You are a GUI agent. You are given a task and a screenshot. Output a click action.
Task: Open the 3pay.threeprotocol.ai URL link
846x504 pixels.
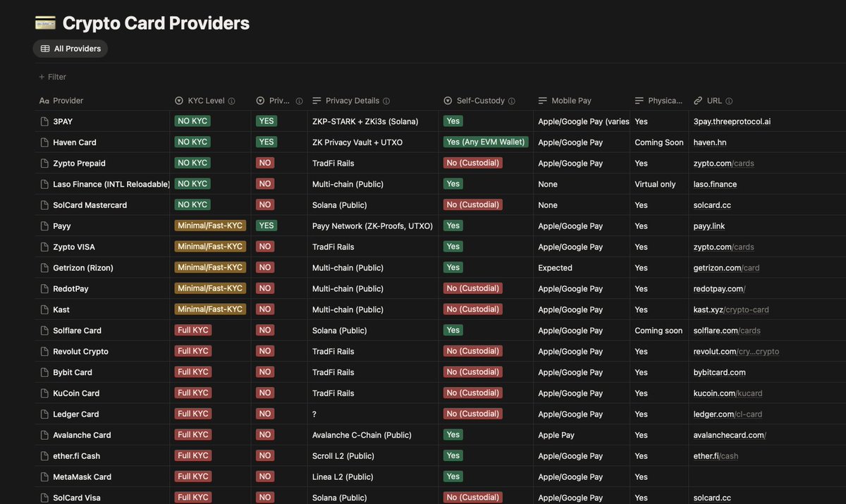pos(732,121)
